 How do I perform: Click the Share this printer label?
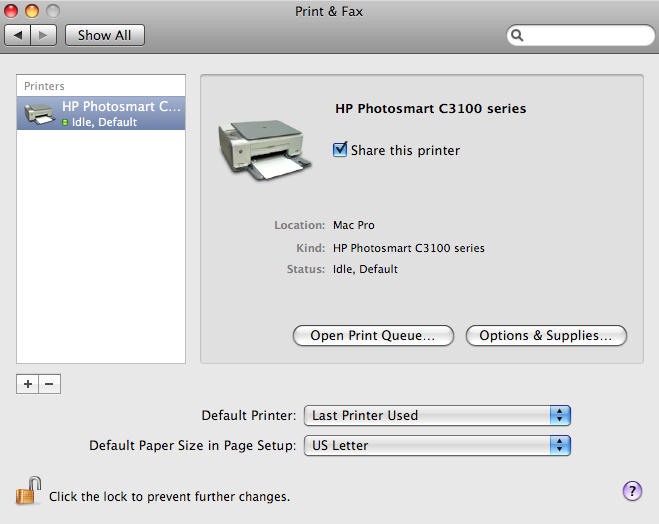[405, 150]
